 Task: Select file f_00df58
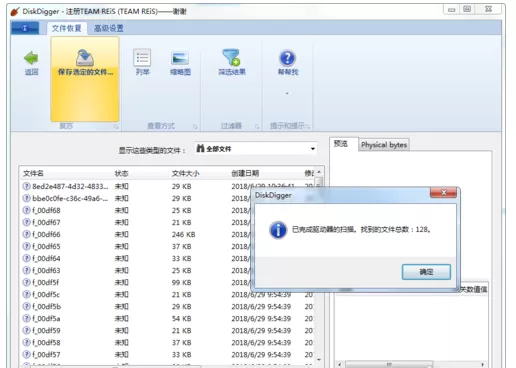pos(46,342)
